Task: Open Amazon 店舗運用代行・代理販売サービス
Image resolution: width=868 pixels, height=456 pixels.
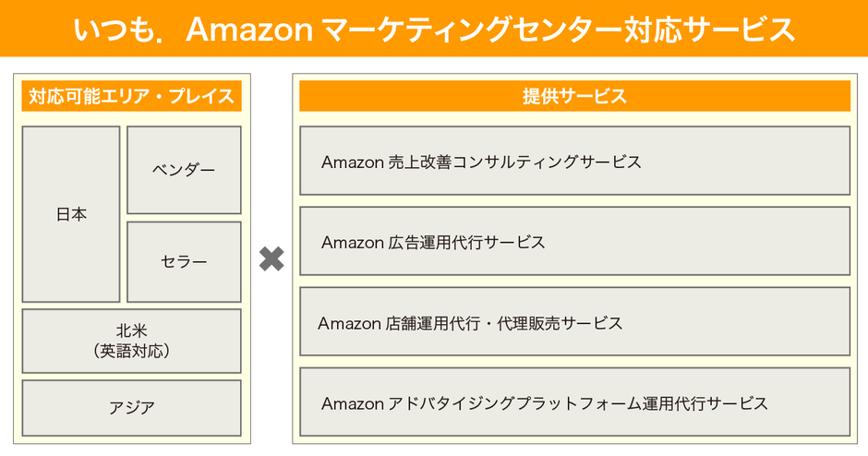Action: click(x=574, y=322)
